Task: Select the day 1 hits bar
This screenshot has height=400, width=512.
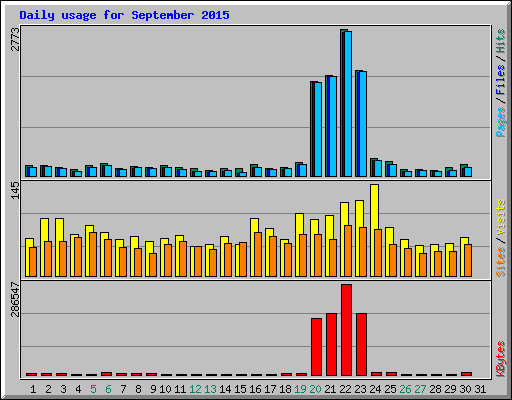Action: pyautogui.click(x=27, y=171)
